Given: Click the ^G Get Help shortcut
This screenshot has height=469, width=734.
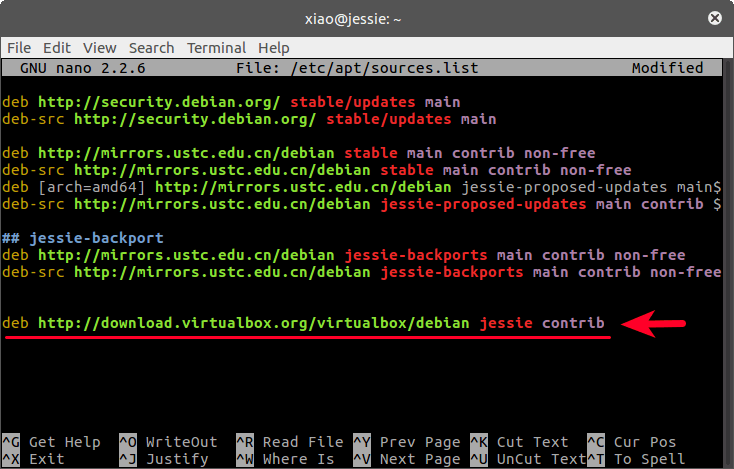Looking at the screenshot, I should (50, 442).
